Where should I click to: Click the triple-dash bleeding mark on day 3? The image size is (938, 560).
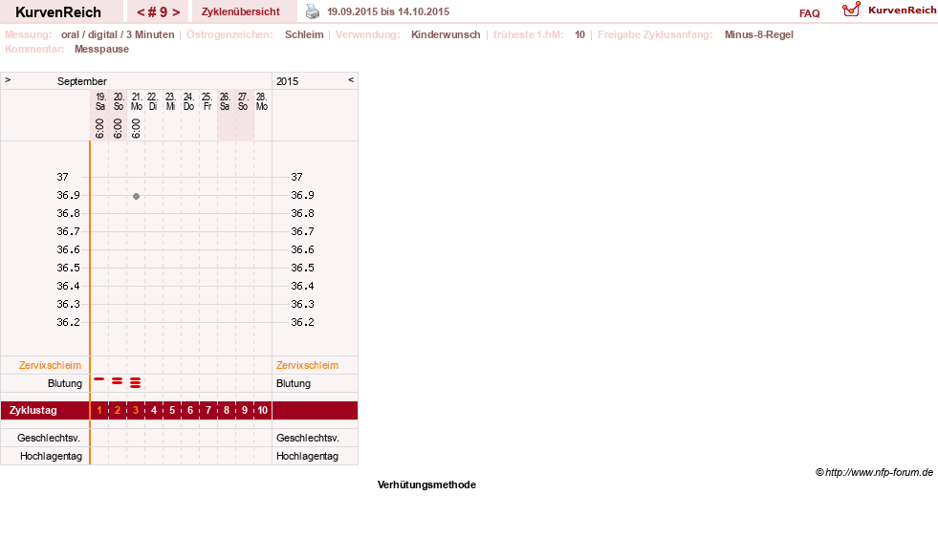tap(135, 382)
